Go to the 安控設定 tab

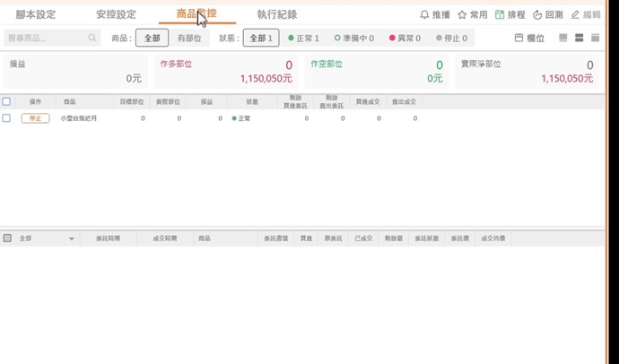[116, 15]
